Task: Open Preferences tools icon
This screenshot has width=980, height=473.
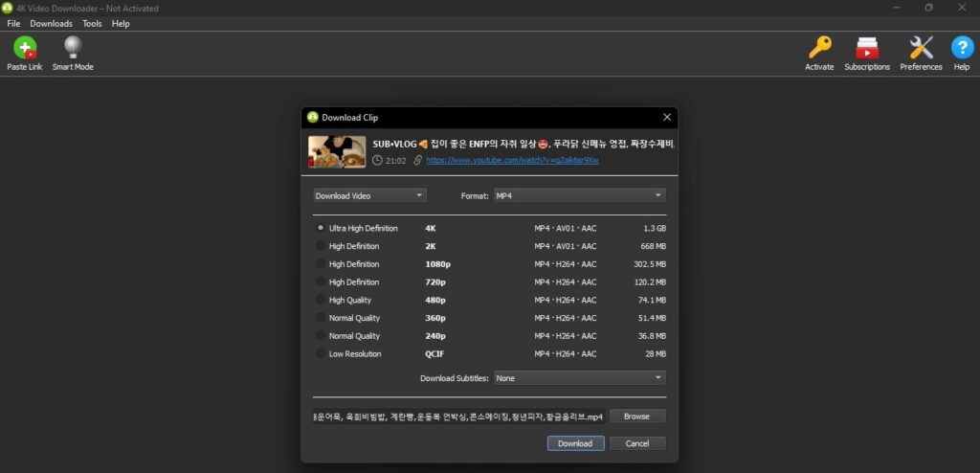Action: pyautogui.click(x=921, y=48)
